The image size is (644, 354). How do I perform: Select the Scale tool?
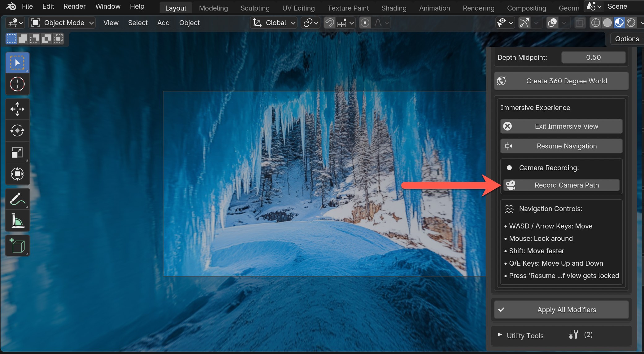click(x=17, y=152)
